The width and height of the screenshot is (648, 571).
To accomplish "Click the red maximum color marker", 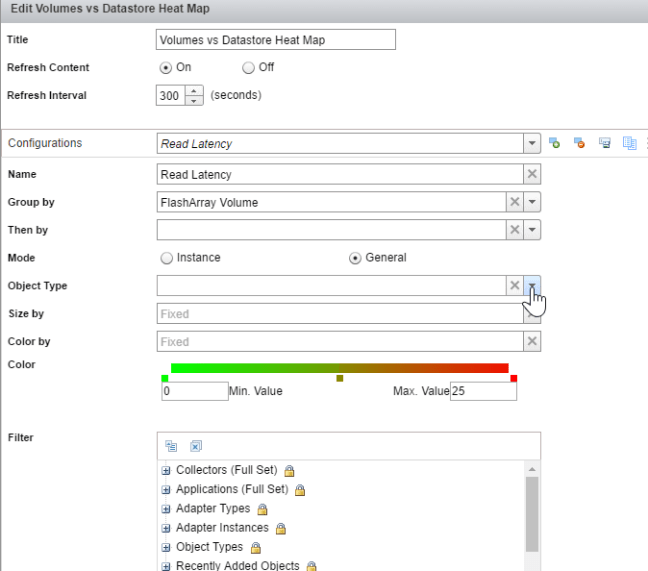I will tap(514, 378).
